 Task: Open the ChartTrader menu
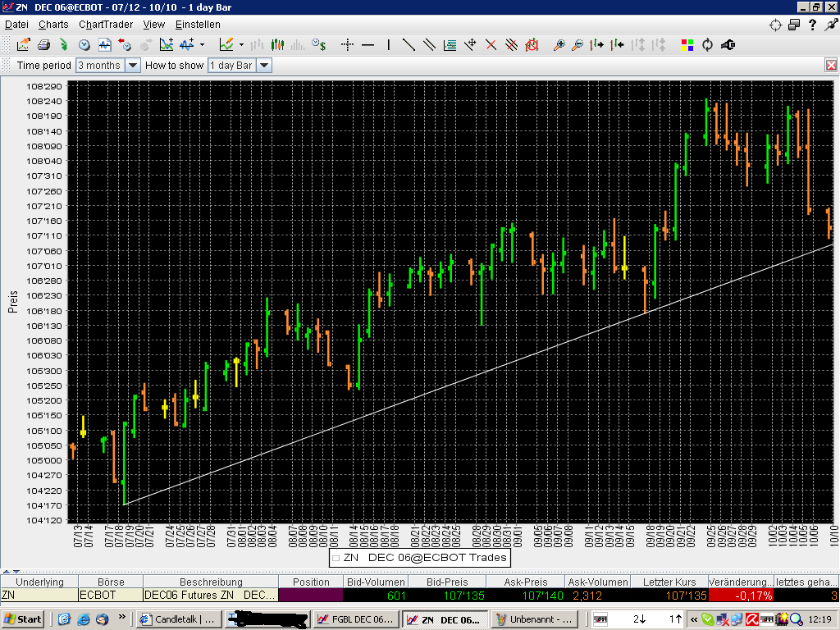tap(106, 25)
